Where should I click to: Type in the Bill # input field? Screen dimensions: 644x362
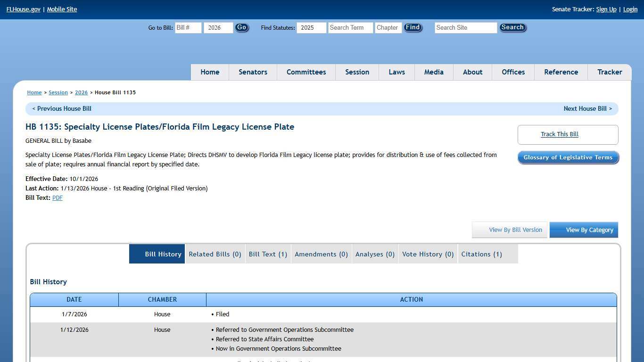188,28
